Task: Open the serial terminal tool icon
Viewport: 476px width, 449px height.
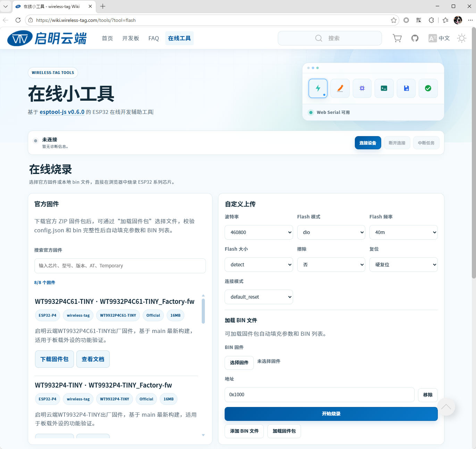Action: click(x=384, y=88)
